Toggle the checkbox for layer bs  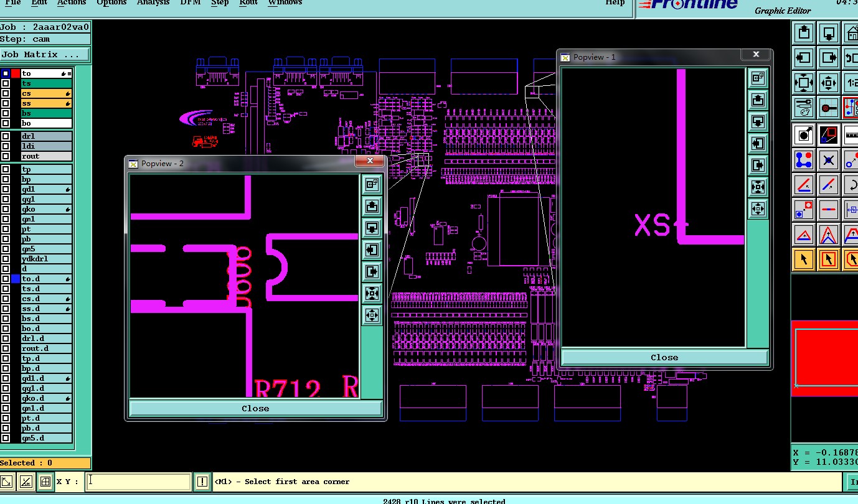click(x=6, y=113)
